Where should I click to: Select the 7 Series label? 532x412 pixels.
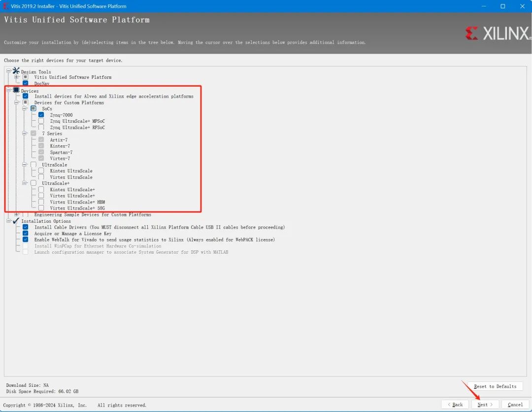click(52, 134)
